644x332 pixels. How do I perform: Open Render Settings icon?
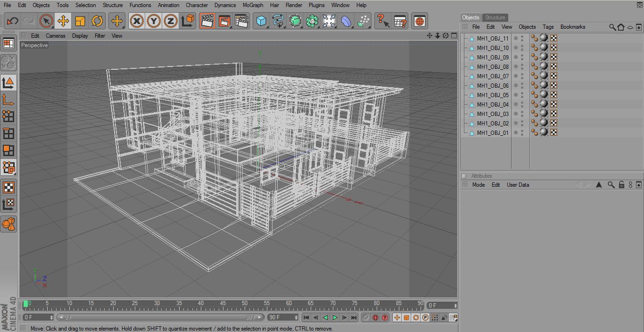point(242,21)
